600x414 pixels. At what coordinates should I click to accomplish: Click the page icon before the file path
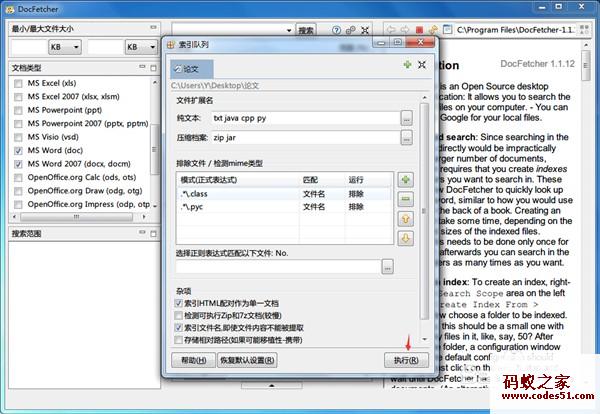447,29
